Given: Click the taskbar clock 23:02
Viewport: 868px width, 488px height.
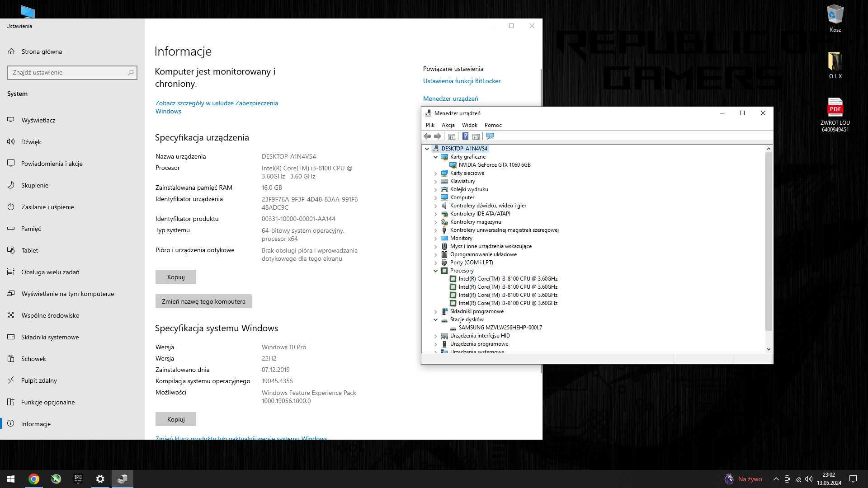Looking at the screenshot, I should [829, 479].
